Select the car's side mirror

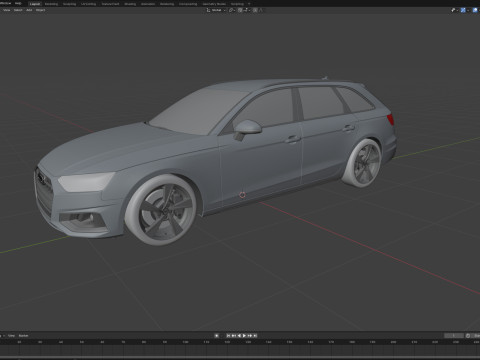coord(247,129)
